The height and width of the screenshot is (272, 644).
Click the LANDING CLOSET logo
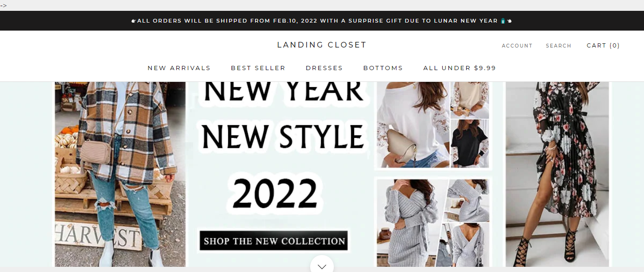pos(322,45)
